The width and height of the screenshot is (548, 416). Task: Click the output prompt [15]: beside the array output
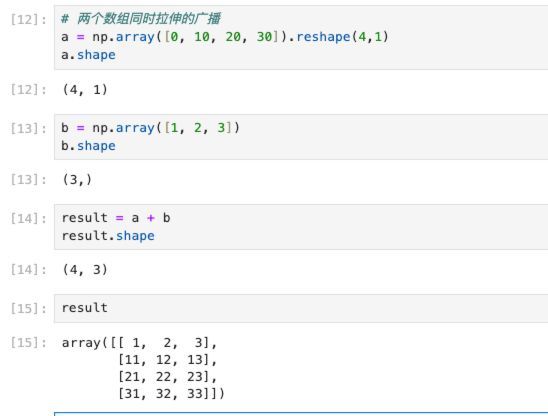coord(28,343)
